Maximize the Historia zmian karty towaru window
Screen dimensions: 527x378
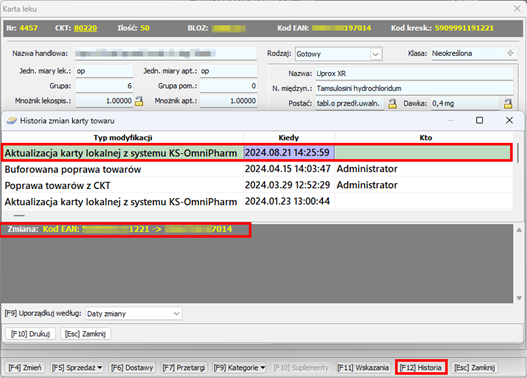click(480, 120)
